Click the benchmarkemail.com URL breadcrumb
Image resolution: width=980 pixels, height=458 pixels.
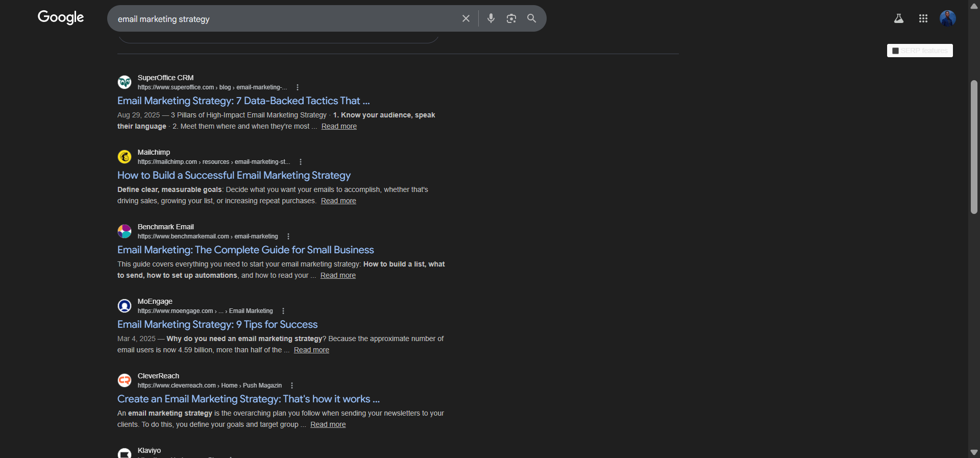[208, 236]
